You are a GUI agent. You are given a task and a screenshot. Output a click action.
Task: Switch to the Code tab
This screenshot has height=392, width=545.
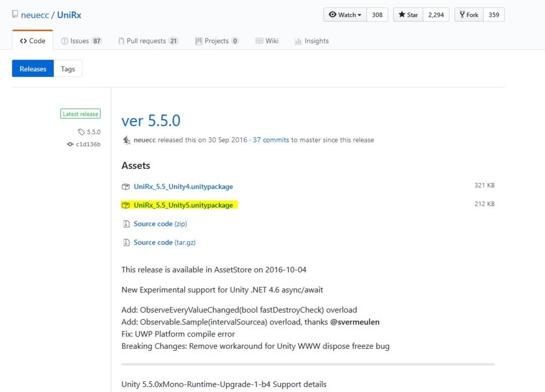[32, 40]
